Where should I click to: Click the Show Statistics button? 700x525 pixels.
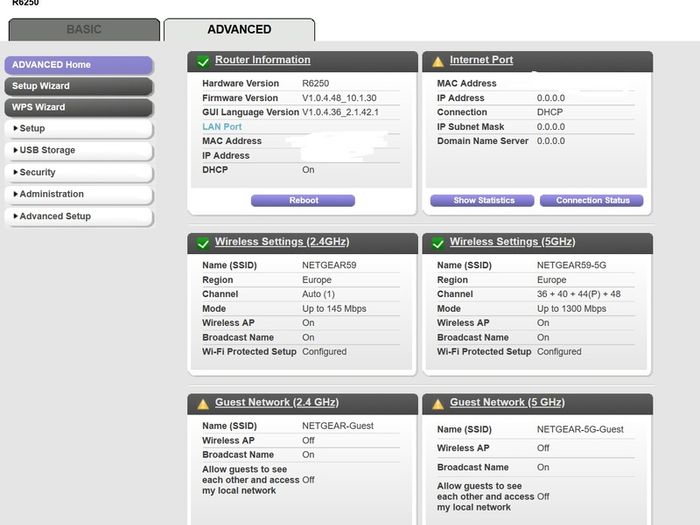pos(482,200)
